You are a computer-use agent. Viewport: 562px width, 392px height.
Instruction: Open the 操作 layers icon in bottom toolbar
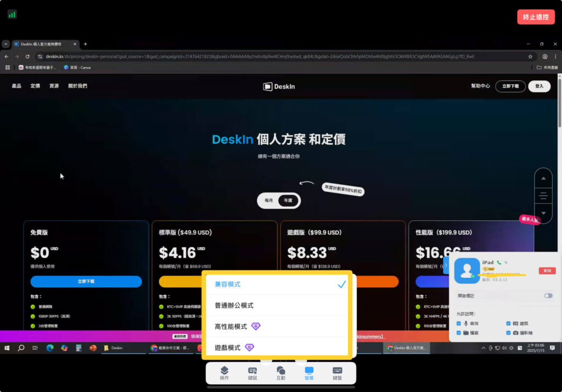click(x=224, y=373)
